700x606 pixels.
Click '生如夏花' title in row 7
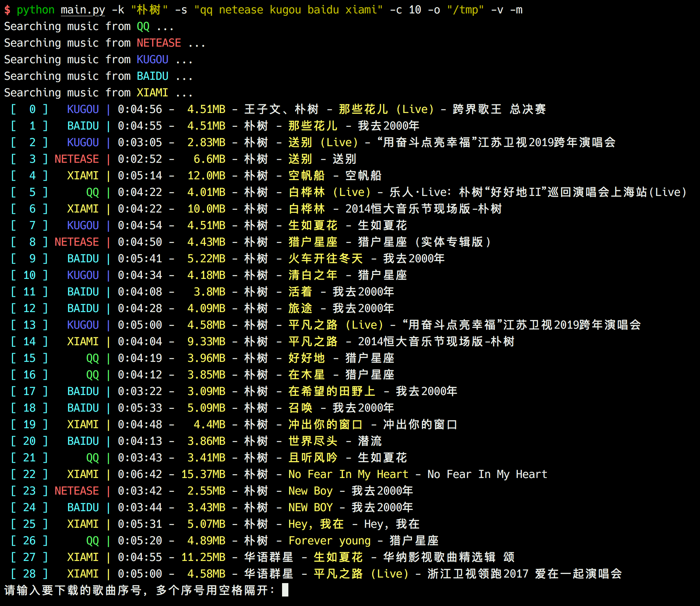tap(313, 225)
